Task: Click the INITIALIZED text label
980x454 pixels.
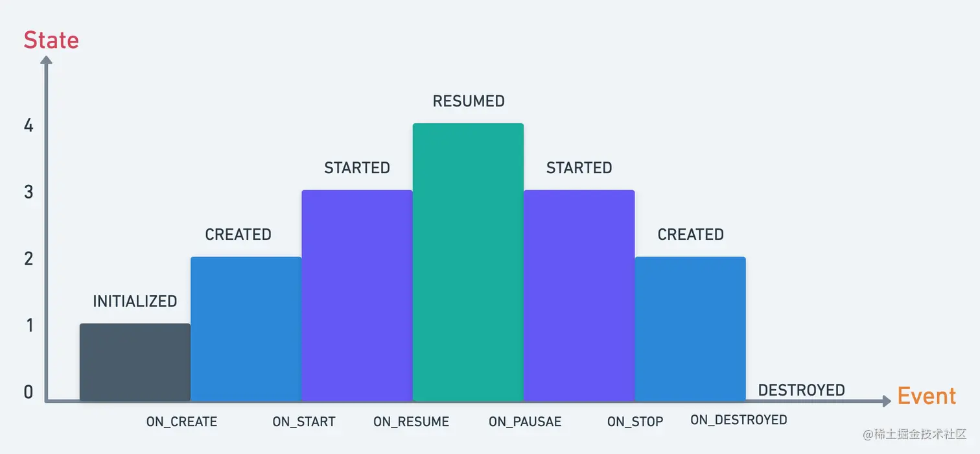Action: point(135,302)
